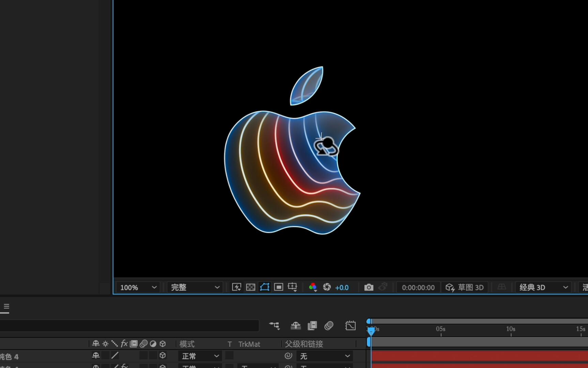Toggle hide shy layers timeline button
This screenshot has width=588, height=368.
pyautogui.click(x=295, y=326)
